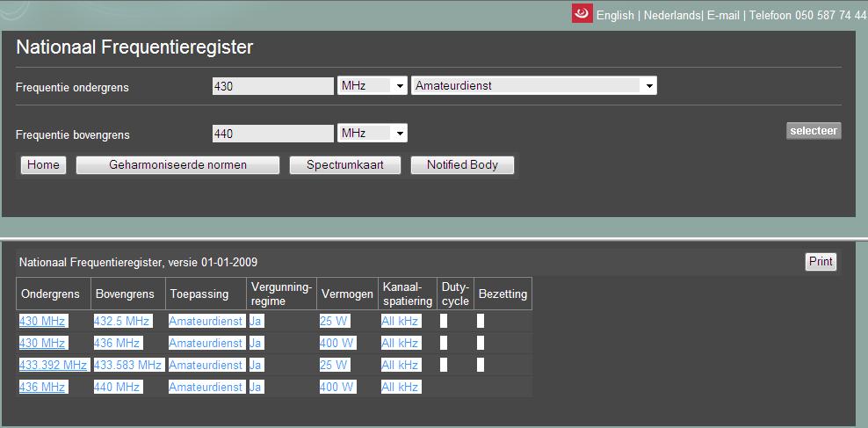Open the lower limit MHz unit dropdown
Viewport: 868px width, 428px height.
click(x=373, y=86)
